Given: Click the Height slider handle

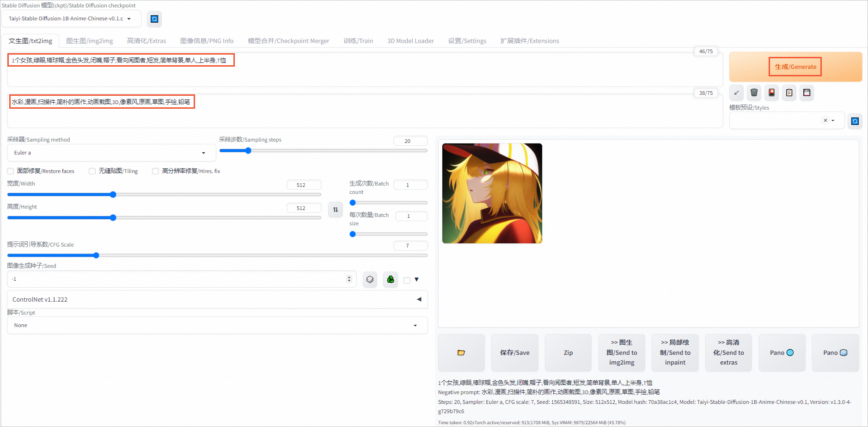Looking at the screenshot, I should (x=113, y=218).
